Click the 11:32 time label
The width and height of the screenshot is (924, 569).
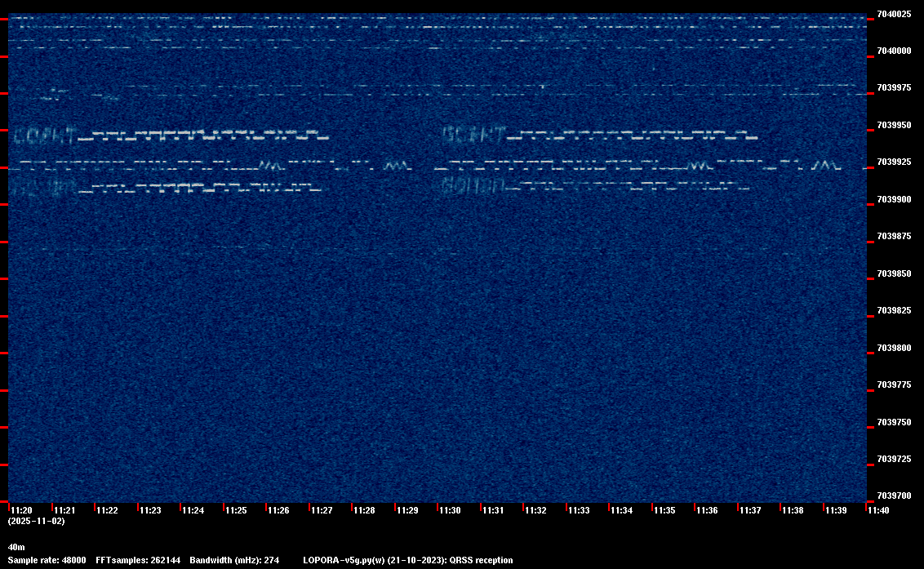pyautogui.click(x=536, y=510)
